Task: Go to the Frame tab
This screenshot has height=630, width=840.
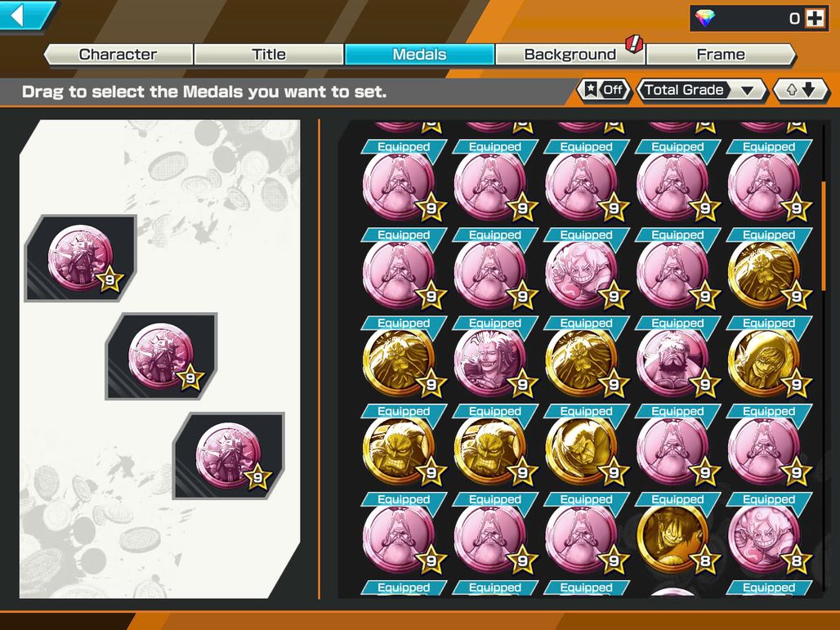Action: tap(721, 54)
